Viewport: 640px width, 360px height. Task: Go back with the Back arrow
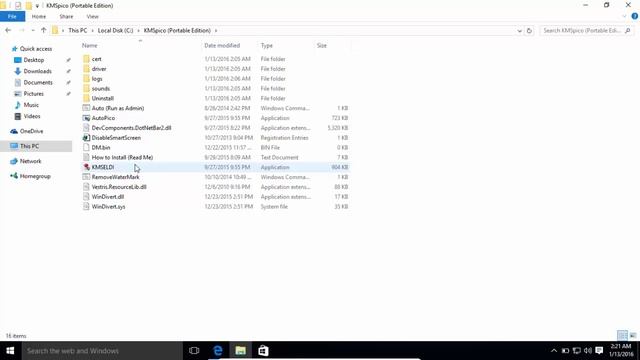(x=8, y=31)
